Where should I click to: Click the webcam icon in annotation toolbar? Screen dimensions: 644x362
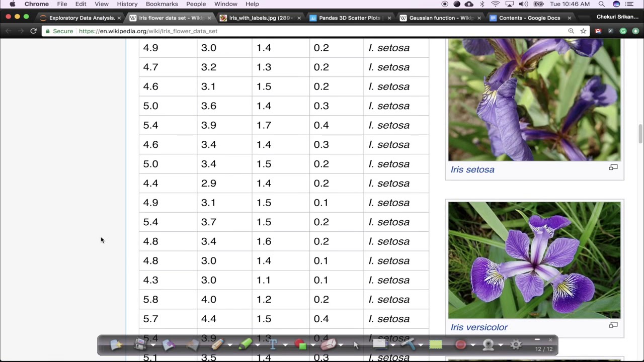pyautogui.click(x=488, y=345)
